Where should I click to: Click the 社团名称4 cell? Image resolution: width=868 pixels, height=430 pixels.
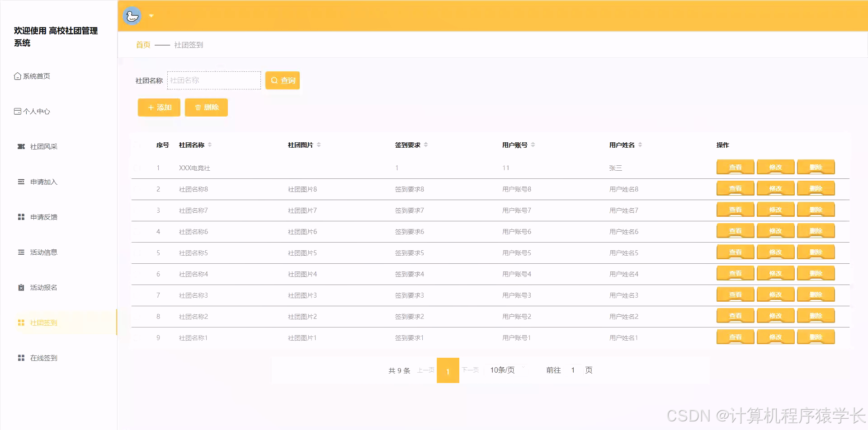[193, 274]
